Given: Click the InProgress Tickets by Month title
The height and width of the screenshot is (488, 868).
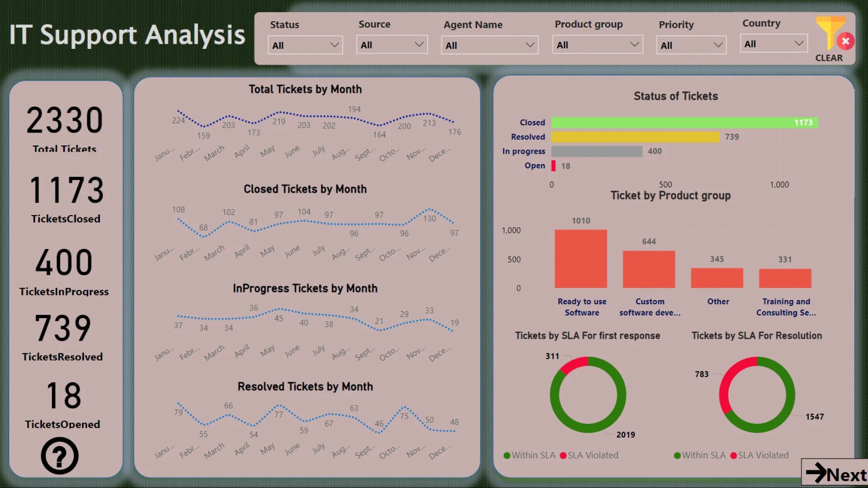Looking at the screenshot, I should (305, 289).
